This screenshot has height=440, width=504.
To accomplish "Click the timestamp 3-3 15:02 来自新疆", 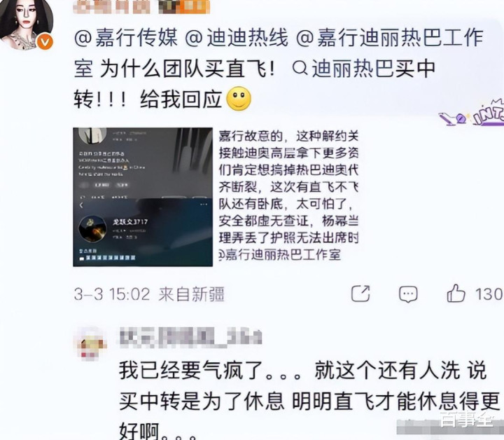I will (x=149, y=294).
